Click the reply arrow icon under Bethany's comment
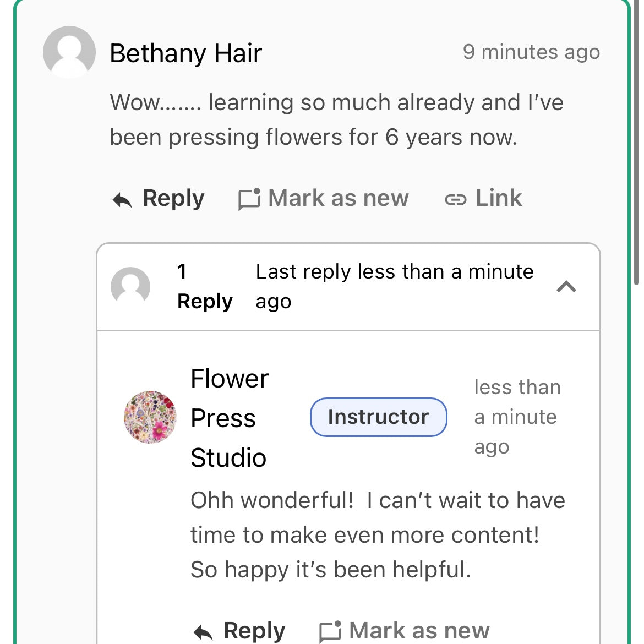Image resolution: width=644 pixels, height=644 pixels. (x=122, y=200)
